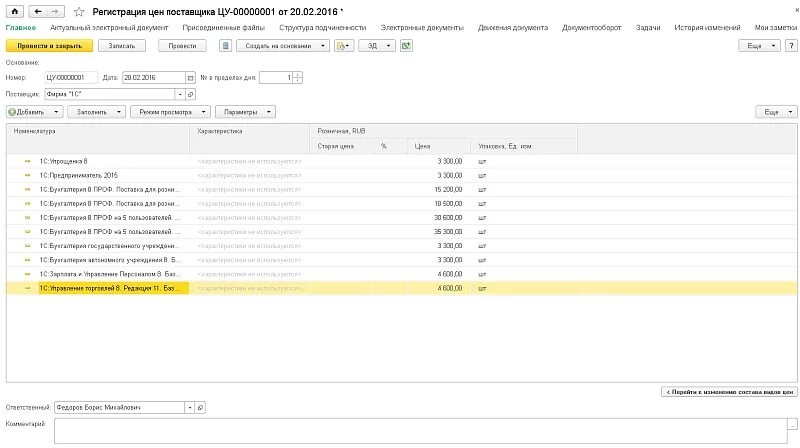Image resolution: width=800 pixels, height=448 pixels.
Task: Open the Документооборот tab
Action: pos(591,28)
